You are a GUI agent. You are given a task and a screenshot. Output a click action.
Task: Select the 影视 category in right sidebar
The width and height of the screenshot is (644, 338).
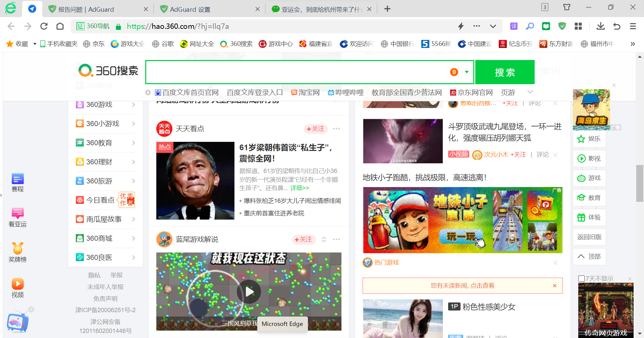click(x=589, y=158)
